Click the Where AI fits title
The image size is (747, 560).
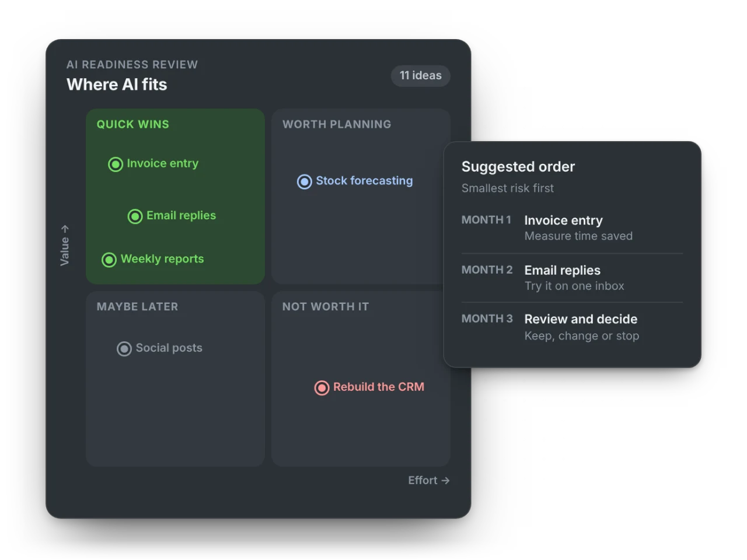117,85
